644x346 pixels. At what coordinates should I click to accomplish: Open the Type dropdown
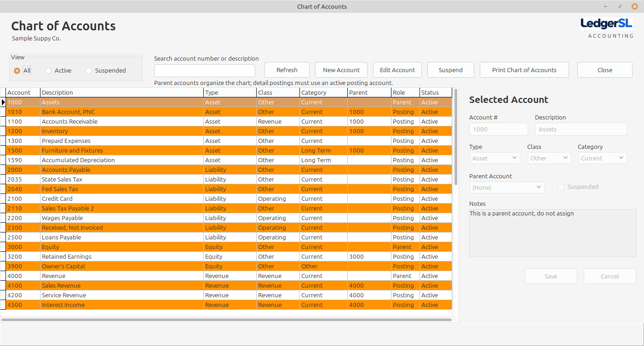click(494, 158)
